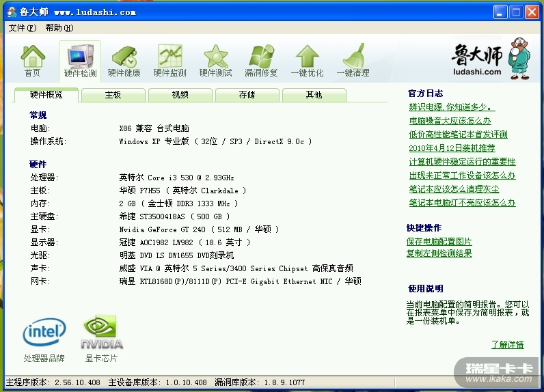Click the optical drive value 明基 DVD LS DW1655
Image resolution: width=544 pixels, height=392 pixels.
point(176,255)
